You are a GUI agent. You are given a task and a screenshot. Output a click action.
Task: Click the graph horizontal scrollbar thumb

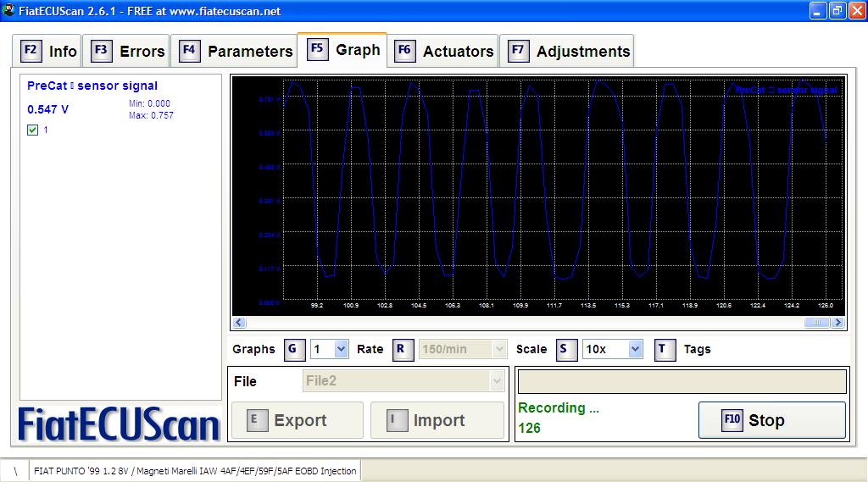coord(817,323)
